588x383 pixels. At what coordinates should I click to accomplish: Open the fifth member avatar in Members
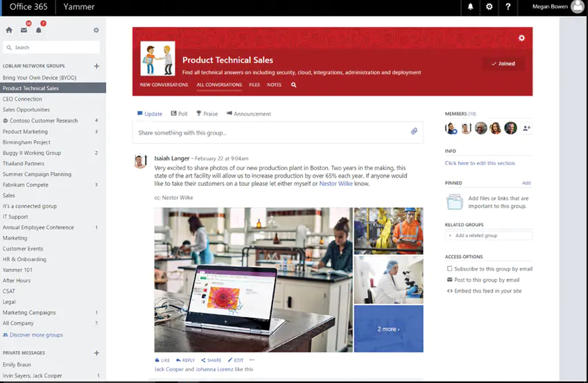510,128
